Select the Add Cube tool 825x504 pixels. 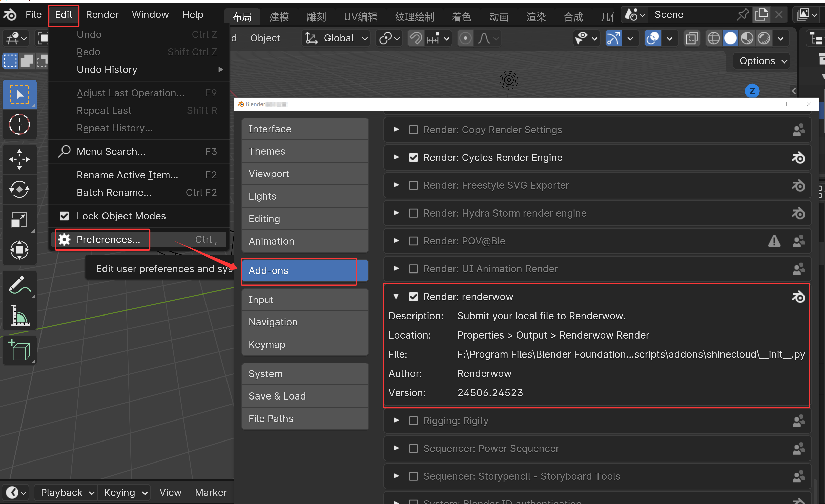[x=19, y=350]
